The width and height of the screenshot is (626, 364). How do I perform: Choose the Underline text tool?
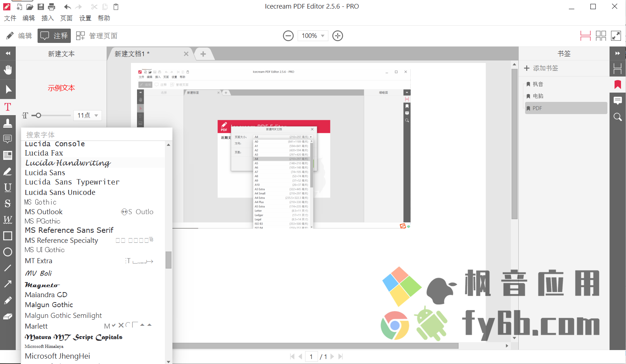tap(8, 187)
